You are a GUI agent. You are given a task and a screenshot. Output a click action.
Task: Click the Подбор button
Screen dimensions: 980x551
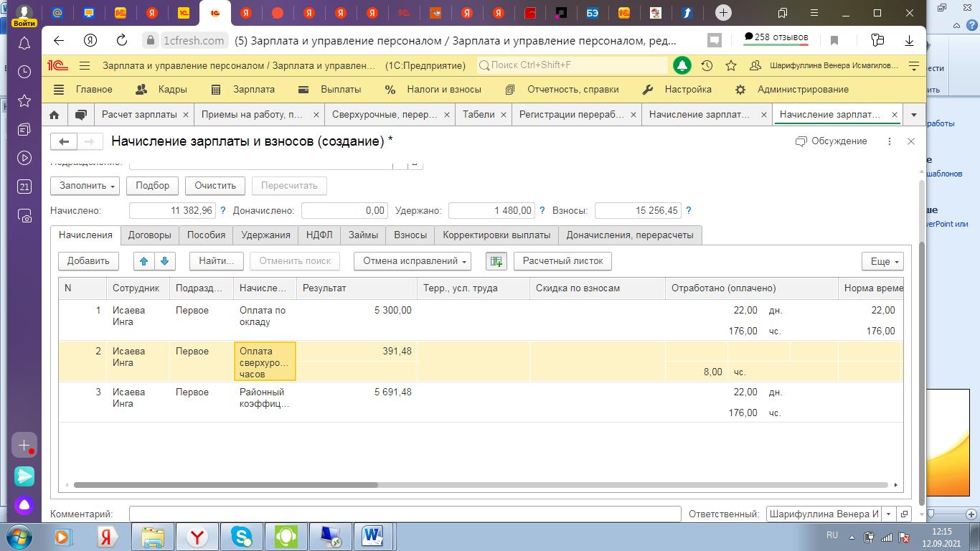(x=152, y=186)
